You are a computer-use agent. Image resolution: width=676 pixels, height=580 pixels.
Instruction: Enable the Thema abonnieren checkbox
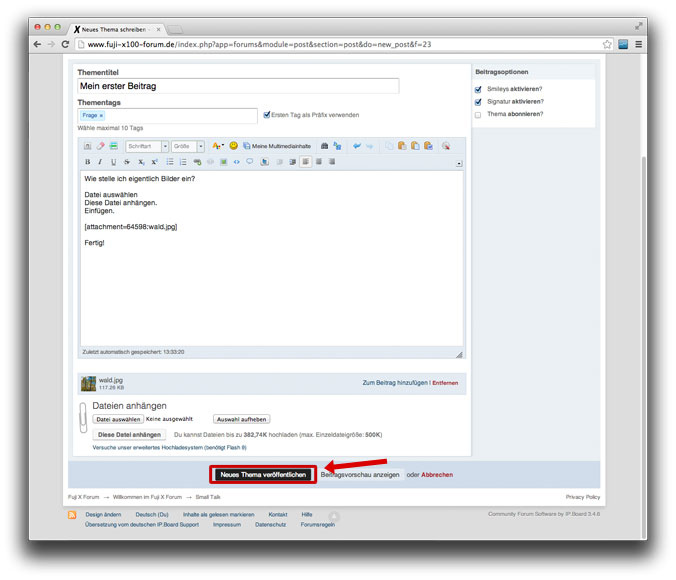(478, 115)
